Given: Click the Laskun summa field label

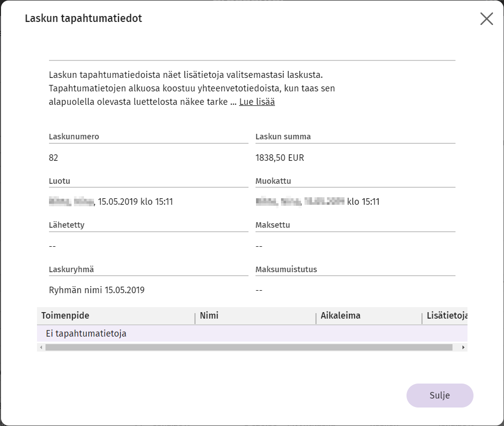Looking at the screenshot, I should pyautogui.click(x=283, y=136).
